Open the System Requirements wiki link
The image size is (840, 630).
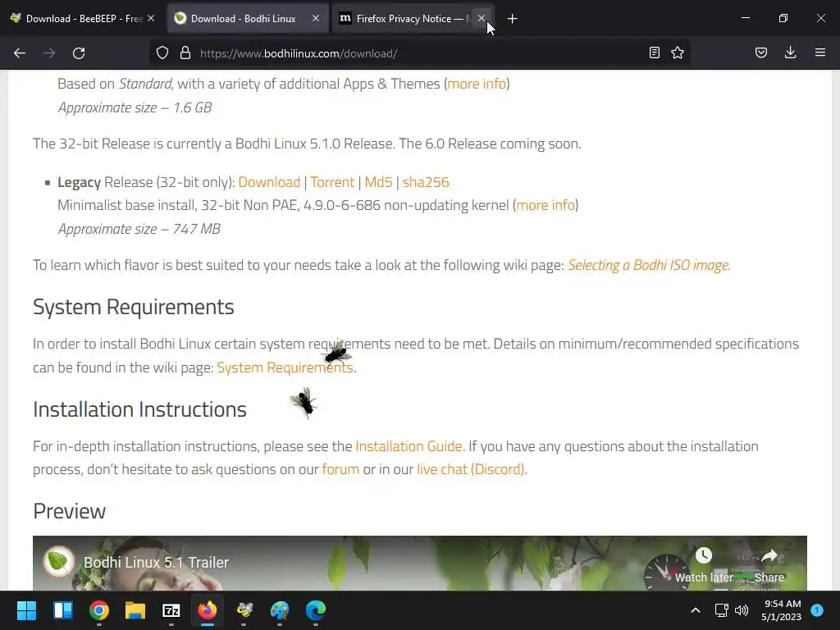point(285,367)
